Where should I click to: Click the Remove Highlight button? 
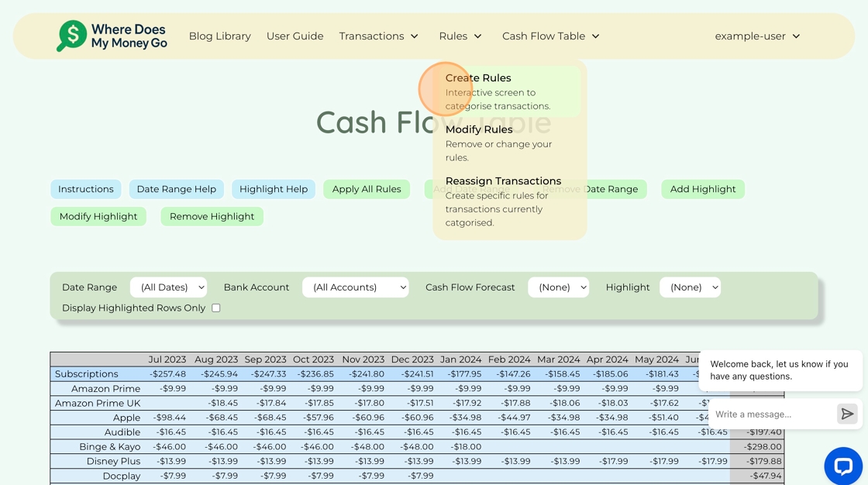click(212, 216)
